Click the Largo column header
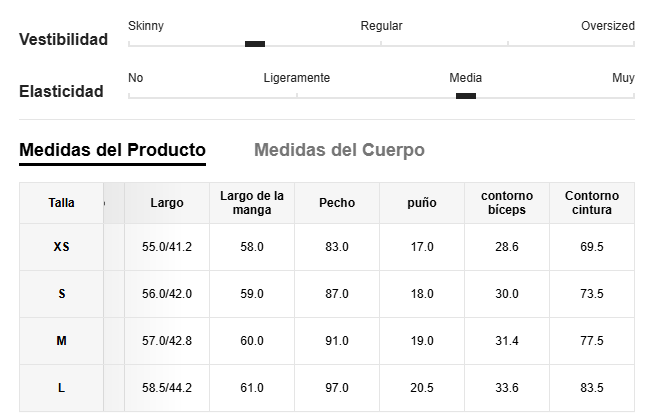 point(167,203)
